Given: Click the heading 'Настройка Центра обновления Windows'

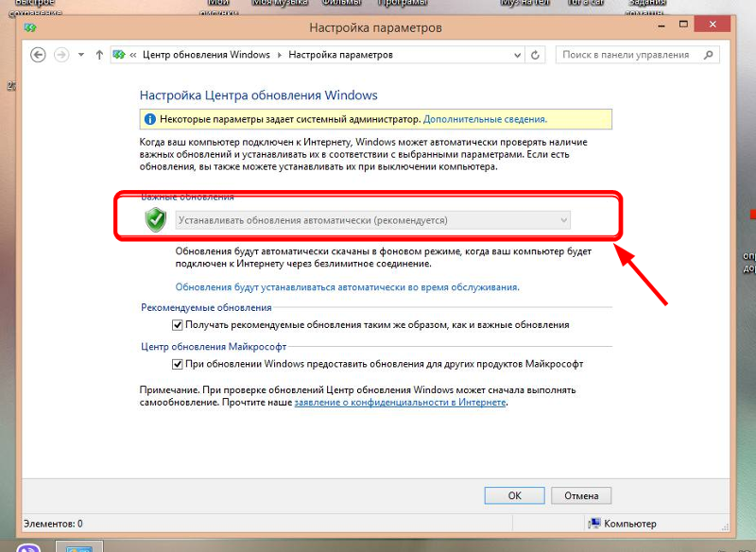Looking at the screenshot, I should 258,95.
